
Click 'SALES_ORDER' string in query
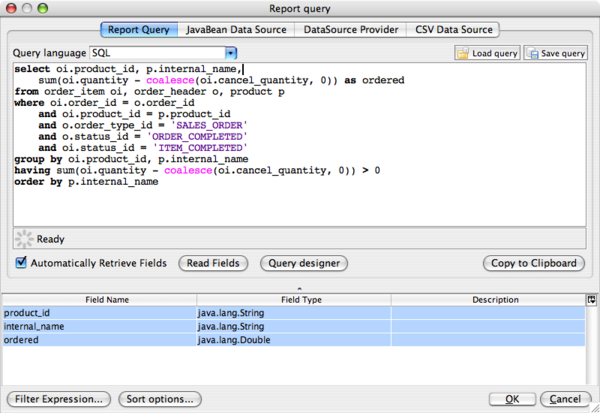point(209,125)
